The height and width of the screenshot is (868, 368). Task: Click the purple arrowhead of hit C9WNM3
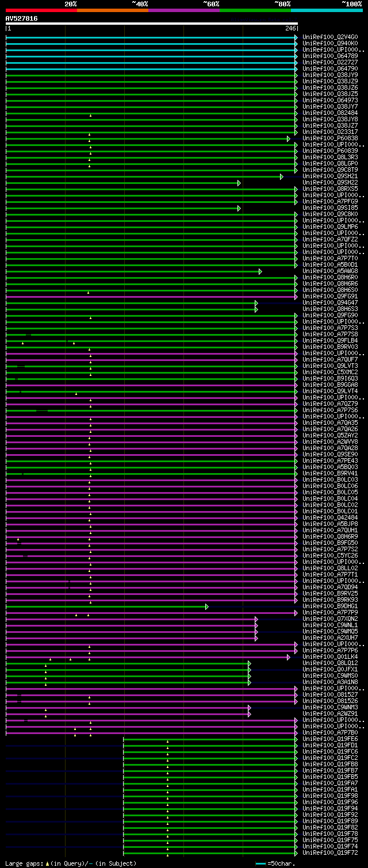pos(250,708)
